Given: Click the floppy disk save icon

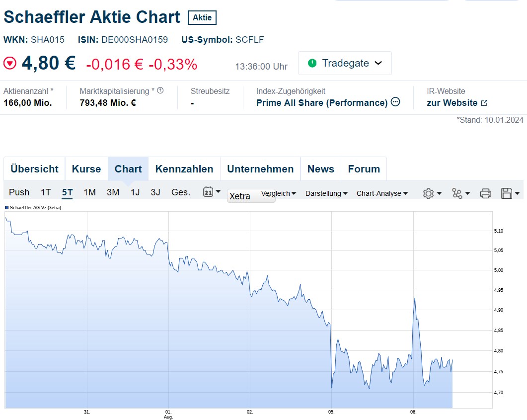Looking at the screenshot, I should pyautogui.click(x=507, y=193).
